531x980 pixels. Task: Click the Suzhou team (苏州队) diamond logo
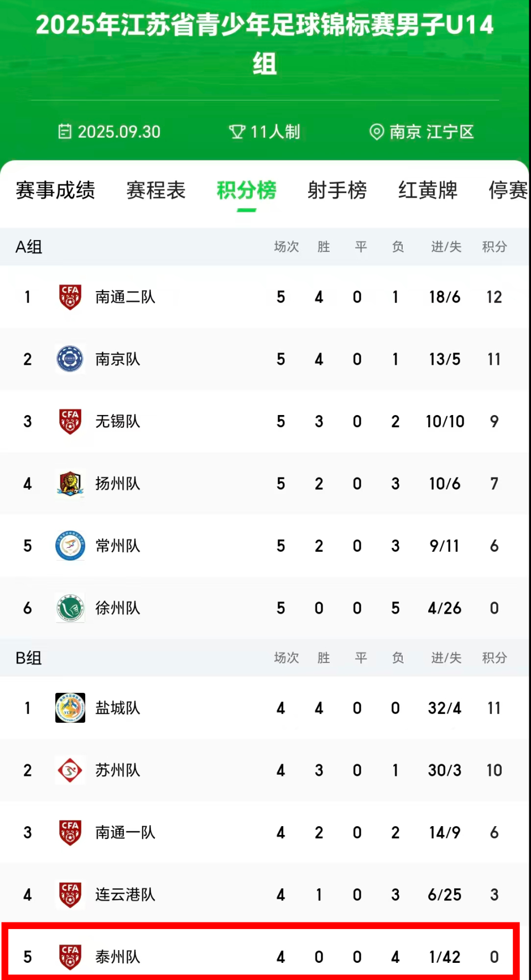(70, 770)
